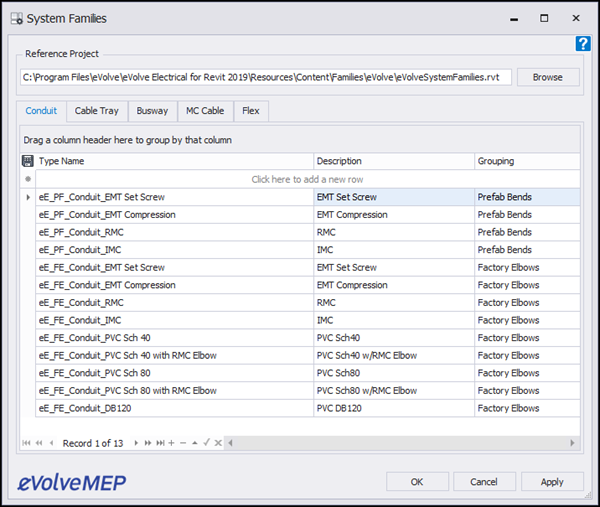Click PVC Sch40 description cell

pos(394,338)
